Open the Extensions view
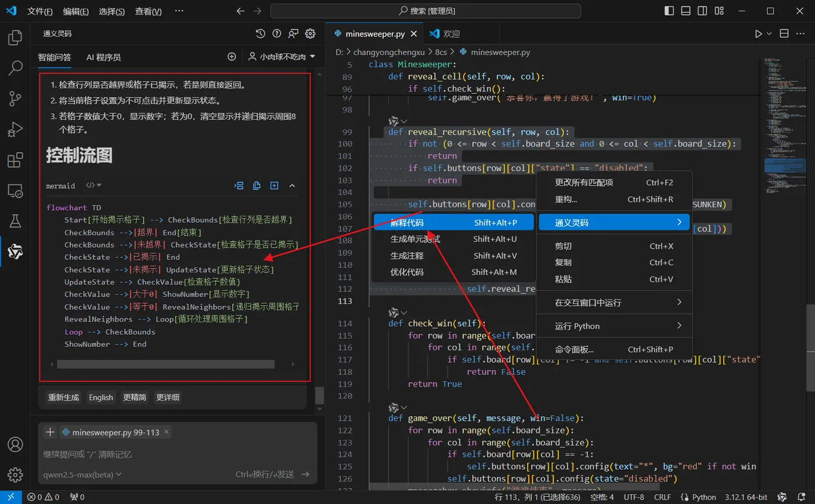This screenshot has height=504, width=815. (15, 159)
